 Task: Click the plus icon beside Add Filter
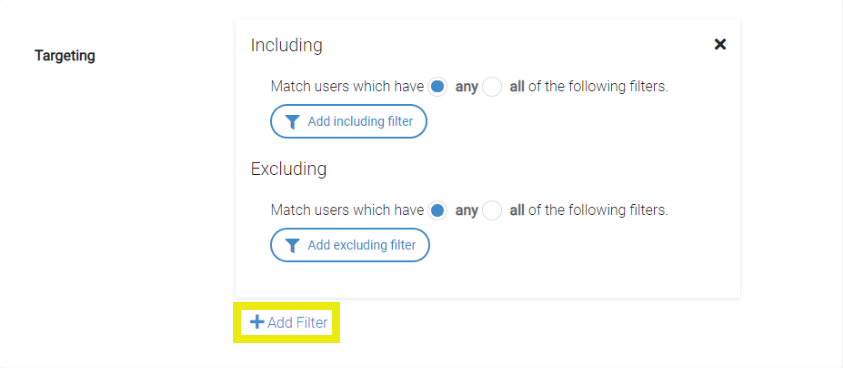point(257,322)
